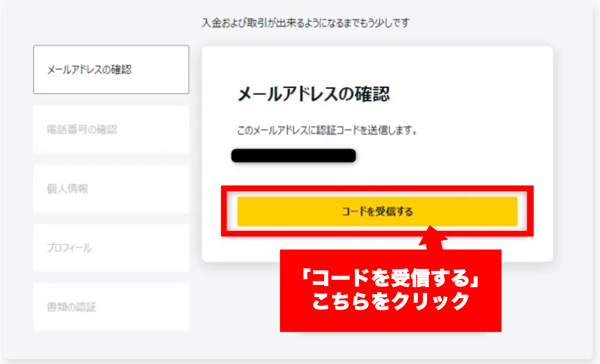Click the 入金および取引 header message at top
600x364 pixels.
[x=306, y=23]
